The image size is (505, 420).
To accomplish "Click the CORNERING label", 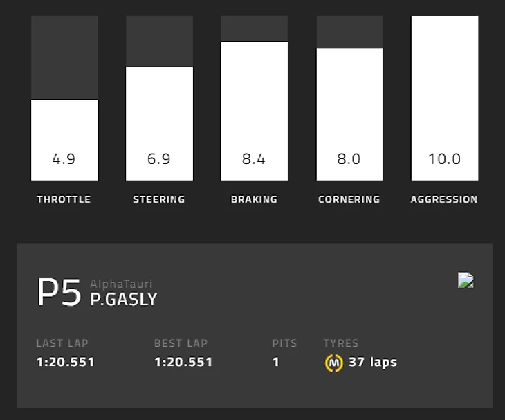I will coord(349,199).
